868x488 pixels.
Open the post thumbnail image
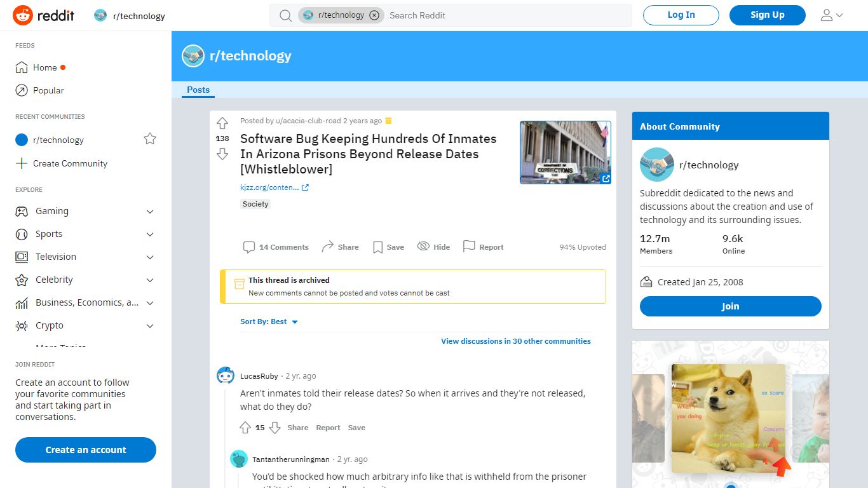click(566, 152)
